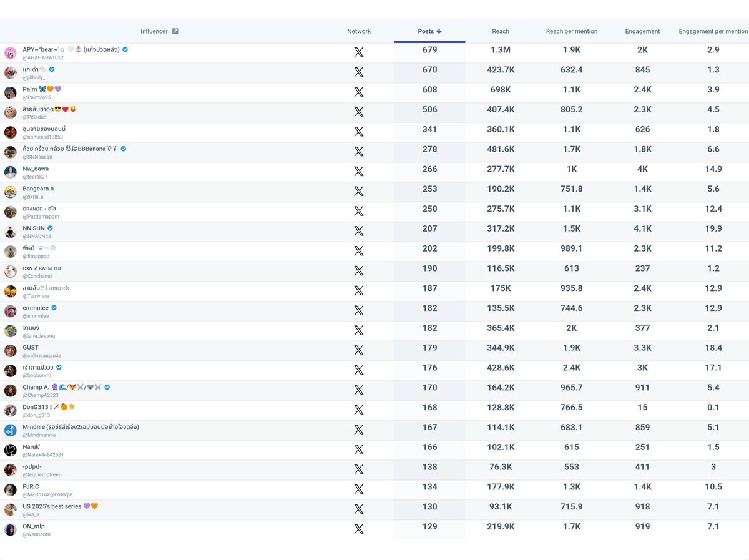Viewport: 749px width, 560px height.
Task: Click X network icon in @jillholly_ row
Action: click(359, 72)
